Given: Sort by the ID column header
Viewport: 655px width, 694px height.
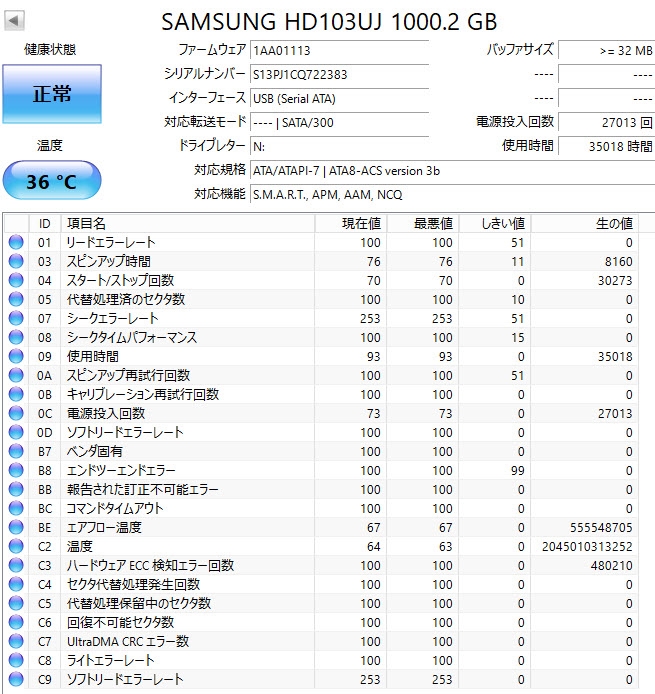Looking at the screenshot, I should click(45, 224).
